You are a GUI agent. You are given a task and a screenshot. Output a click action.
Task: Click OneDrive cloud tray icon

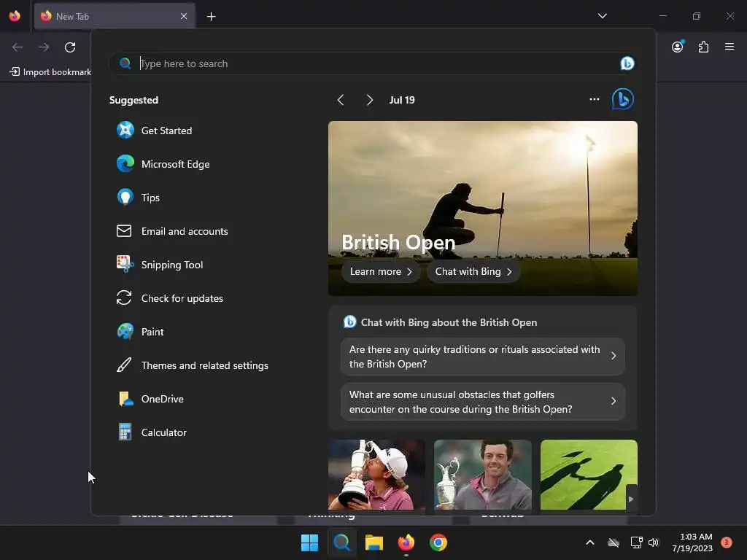(x=614, y=542)
